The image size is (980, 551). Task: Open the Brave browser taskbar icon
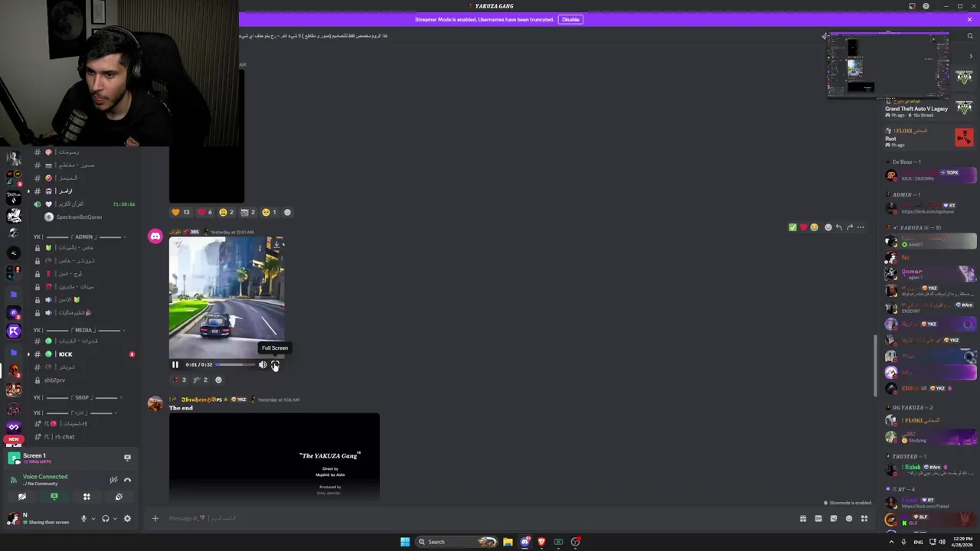click(x=541, y=542)
